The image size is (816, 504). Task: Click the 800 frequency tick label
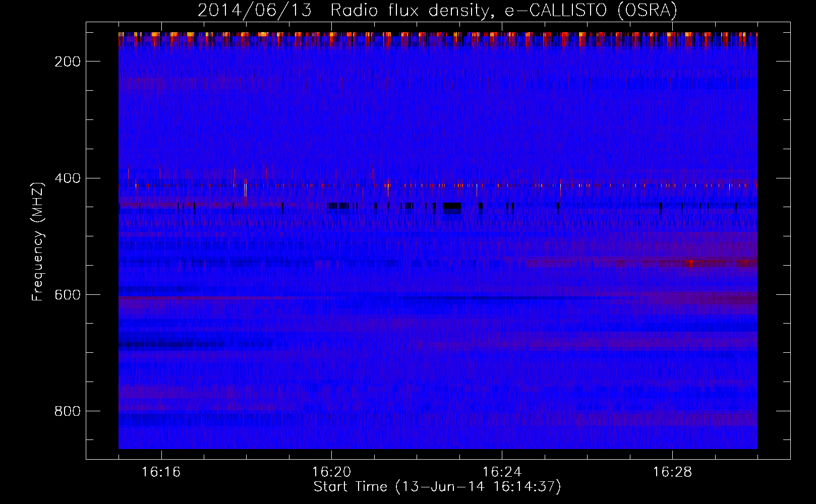click(68, 411)
